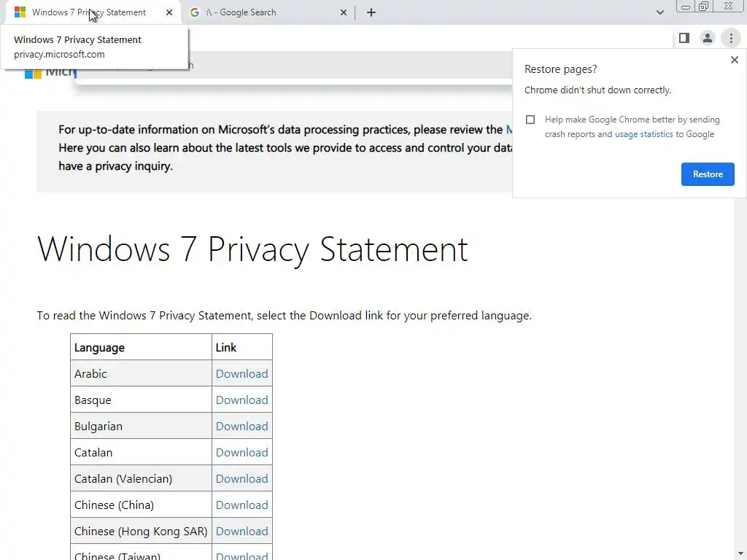
Task: Download the Catalan (Valencian) privacy statement
Action: pos(241,478)
